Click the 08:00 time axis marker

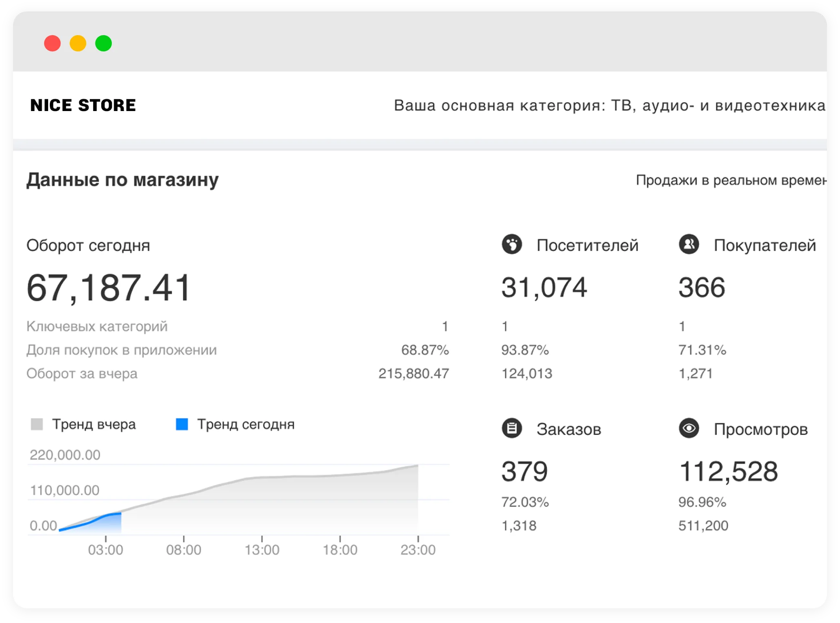pos(184,550)
